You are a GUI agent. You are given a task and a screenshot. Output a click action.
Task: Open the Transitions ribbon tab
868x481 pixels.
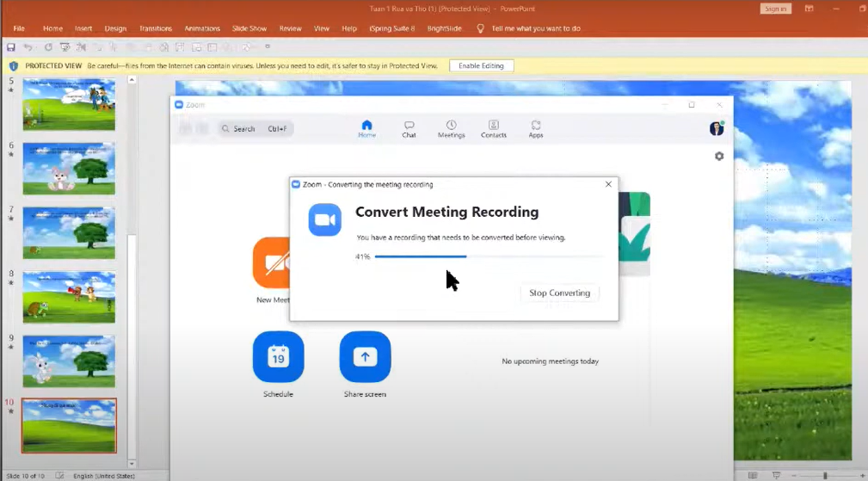pos(156,28)
